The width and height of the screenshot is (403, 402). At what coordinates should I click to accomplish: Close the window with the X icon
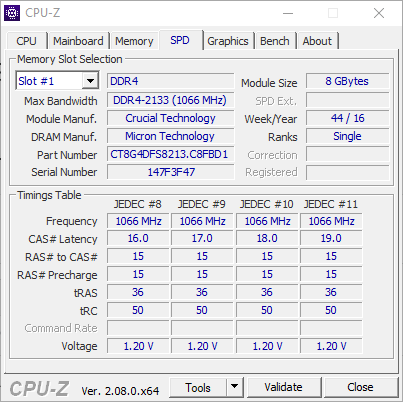[x=379, y=13]
